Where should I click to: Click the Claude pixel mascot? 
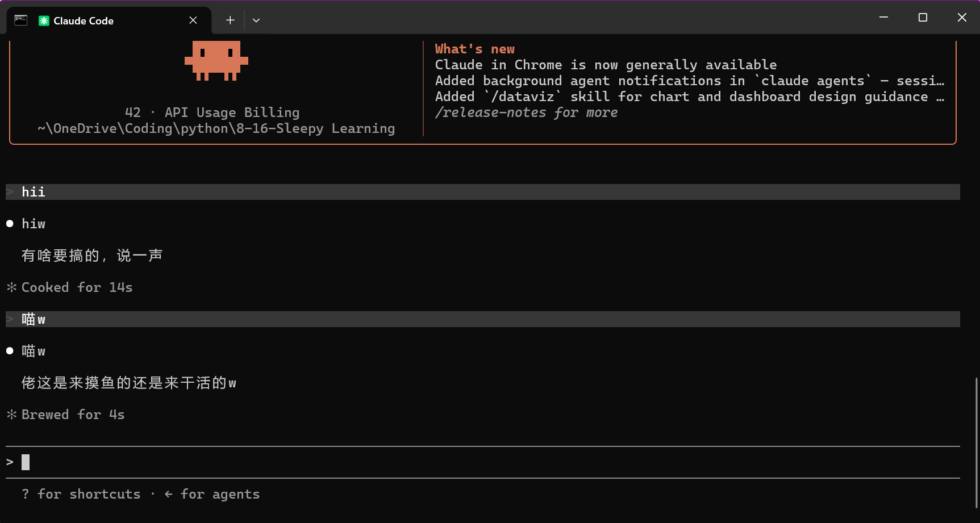coord(216,61)
